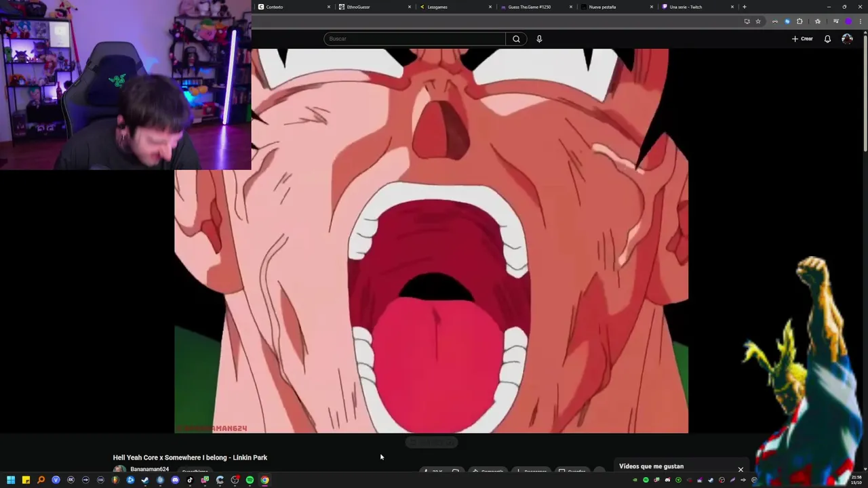Open the Discord taskbar icon
Image resolution: width=868 pixels, height=488 pixels.
coord(175,480)
